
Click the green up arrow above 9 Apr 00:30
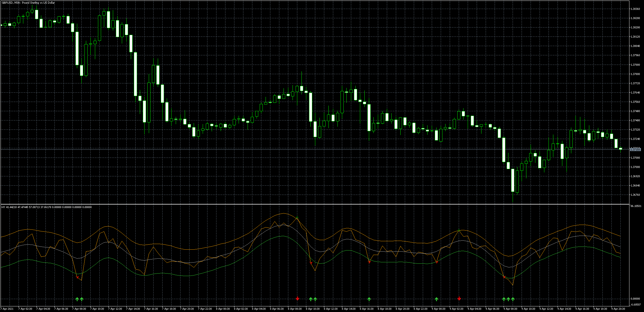pos(437,299)
